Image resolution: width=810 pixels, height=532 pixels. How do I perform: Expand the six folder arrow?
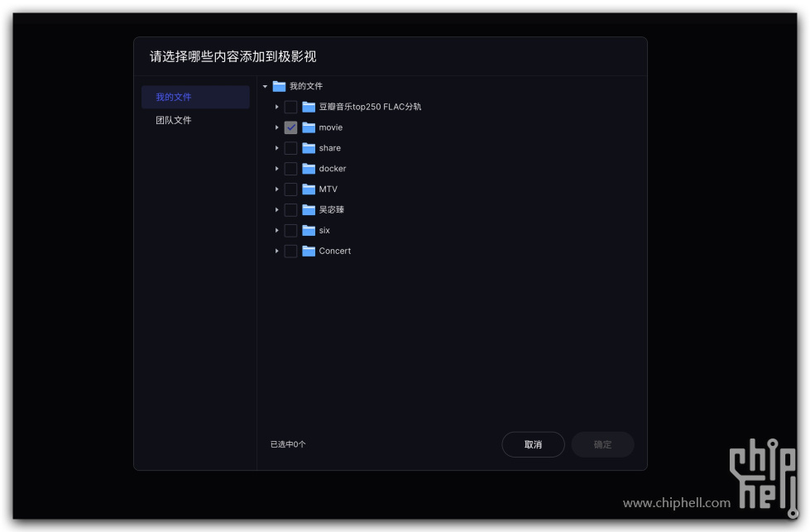tap(277, 230)
